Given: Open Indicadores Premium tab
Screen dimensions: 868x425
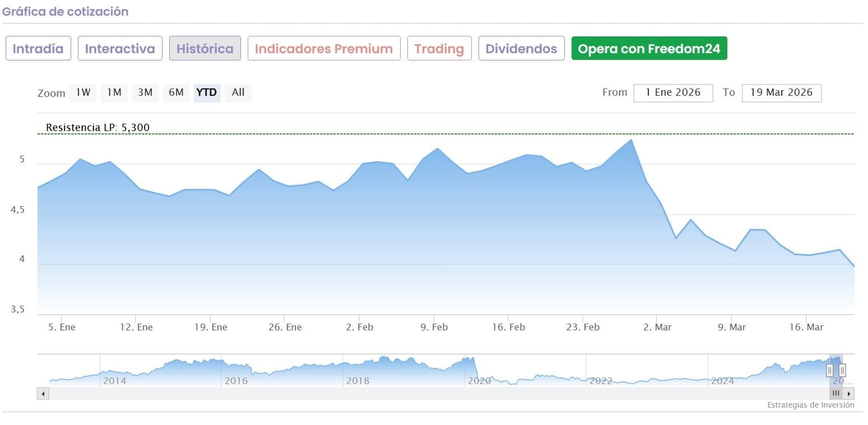Looking at the screenshot, I should click(324, 49).
